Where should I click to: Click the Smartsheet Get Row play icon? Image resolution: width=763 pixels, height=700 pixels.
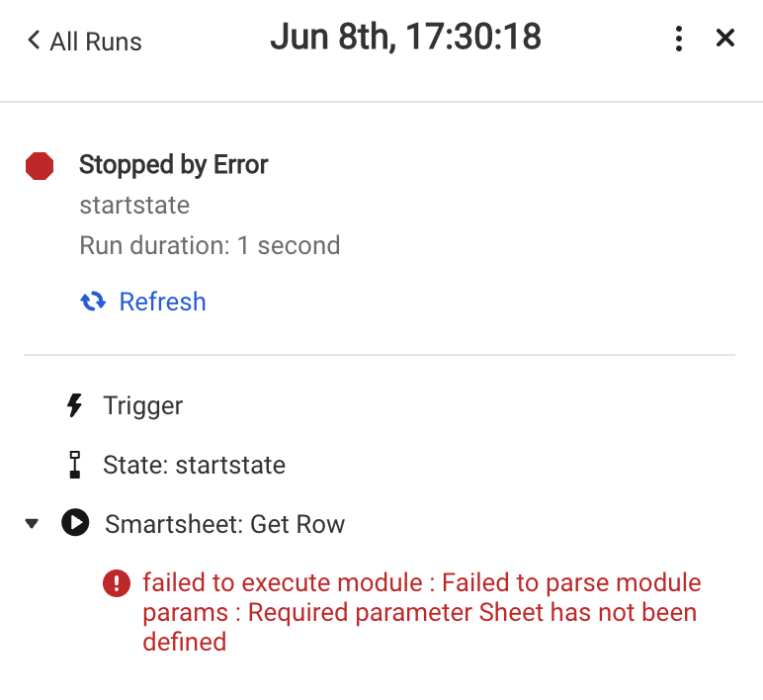tap(75, 522)
